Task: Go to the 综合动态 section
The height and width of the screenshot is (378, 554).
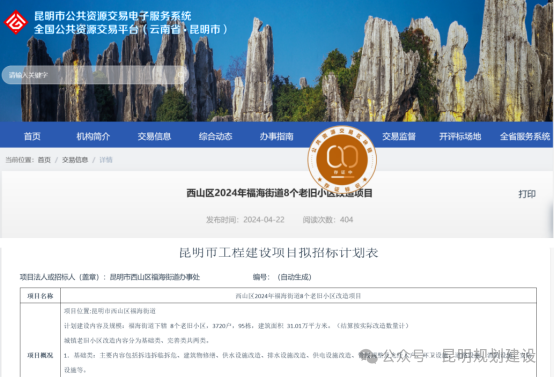Action: pyautogui.click(x=216, y=136)
